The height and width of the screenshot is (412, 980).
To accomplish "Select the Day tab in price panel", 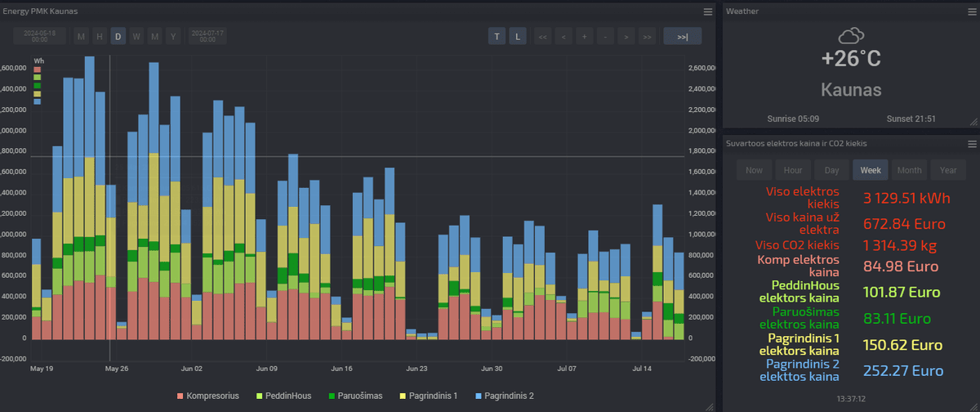I will pyautogui.click(x=831, y=170).
